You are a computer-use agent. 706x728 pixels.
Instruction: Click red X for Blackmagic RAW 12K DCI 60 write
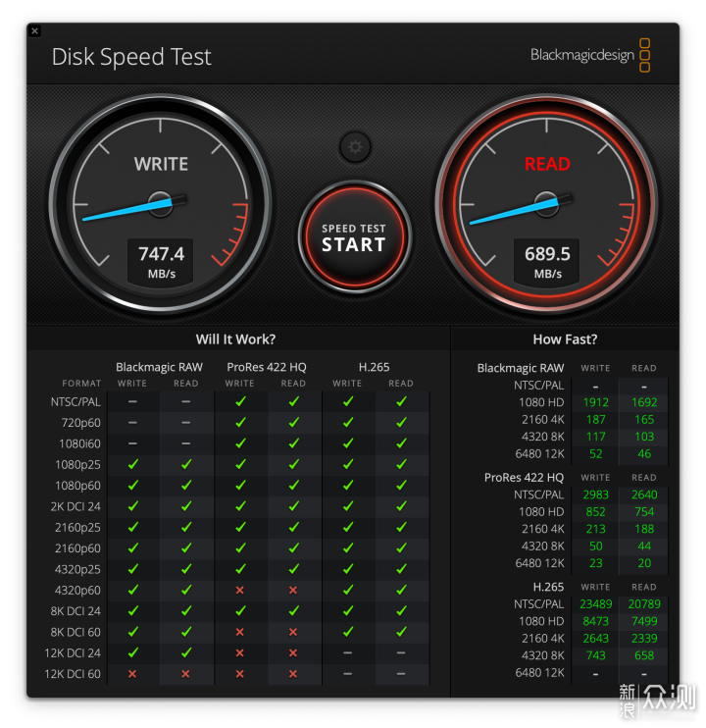point(132,674)
